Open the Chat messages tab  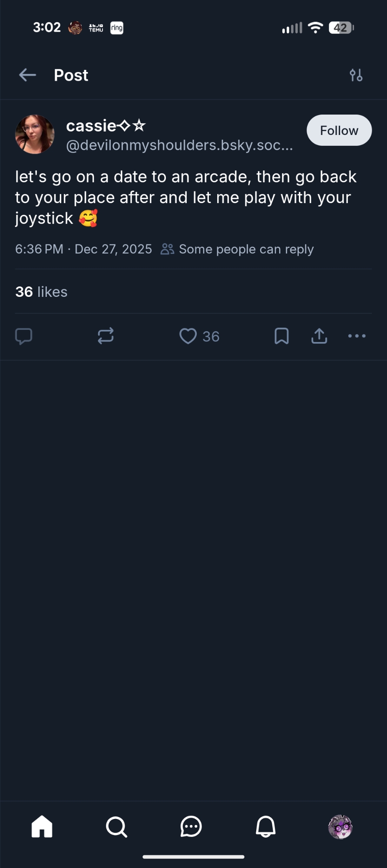191,827
